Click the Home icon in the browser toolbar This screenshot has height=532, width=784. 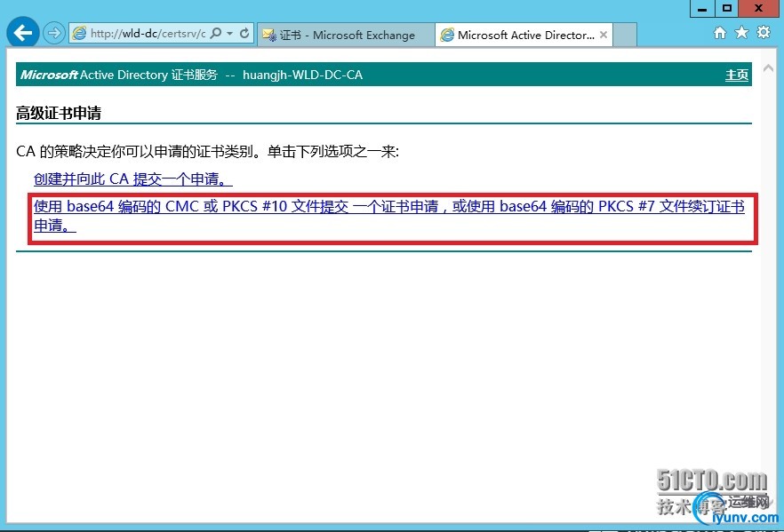[720, 33]
